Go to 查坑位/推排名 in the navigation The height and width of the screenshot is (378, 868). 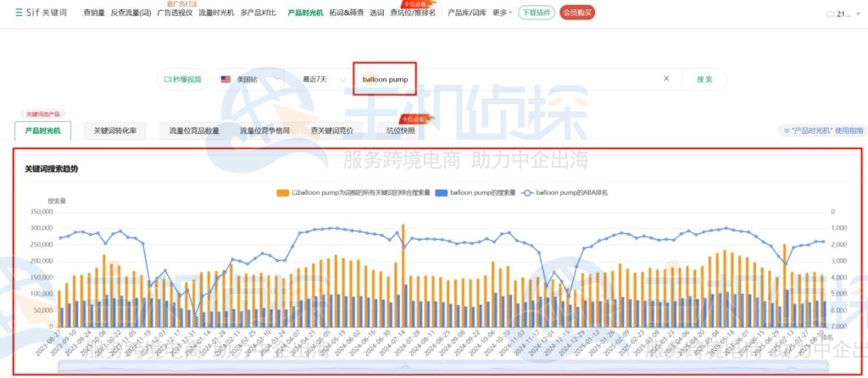pos(413,14)
